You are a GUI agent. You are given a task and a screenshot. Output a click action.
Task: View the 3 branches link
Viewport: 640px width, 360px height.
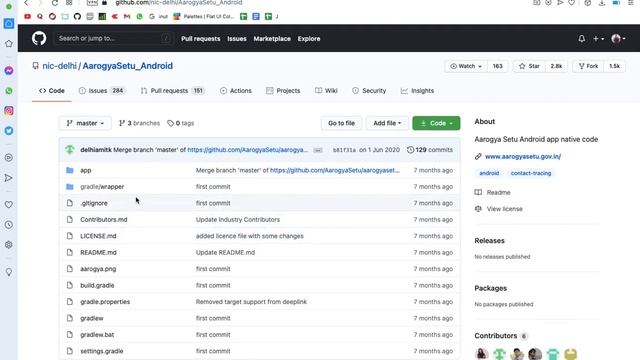pos(139,123)
